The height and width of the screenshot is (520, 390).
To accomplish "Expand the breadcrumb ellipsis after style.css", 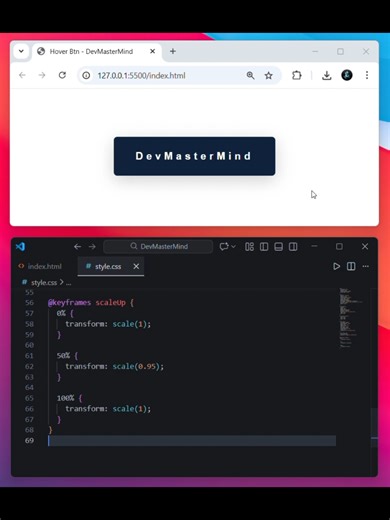I will point(68,283).
